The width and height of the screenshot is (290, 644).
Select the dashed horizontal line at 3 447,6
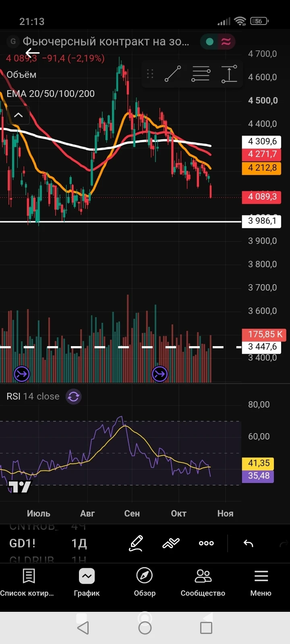click(121, 347)
